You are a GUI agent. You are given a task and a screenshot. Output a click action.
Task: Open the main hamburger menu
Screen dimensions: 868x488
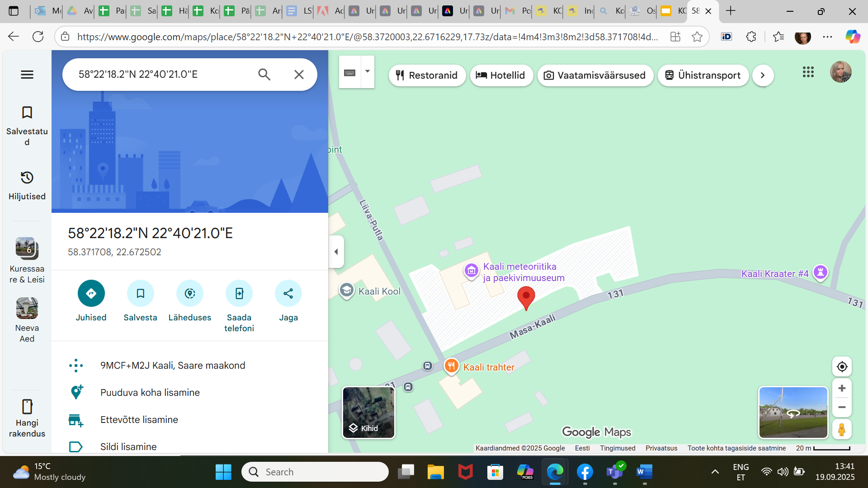click(x=27, y=75)
